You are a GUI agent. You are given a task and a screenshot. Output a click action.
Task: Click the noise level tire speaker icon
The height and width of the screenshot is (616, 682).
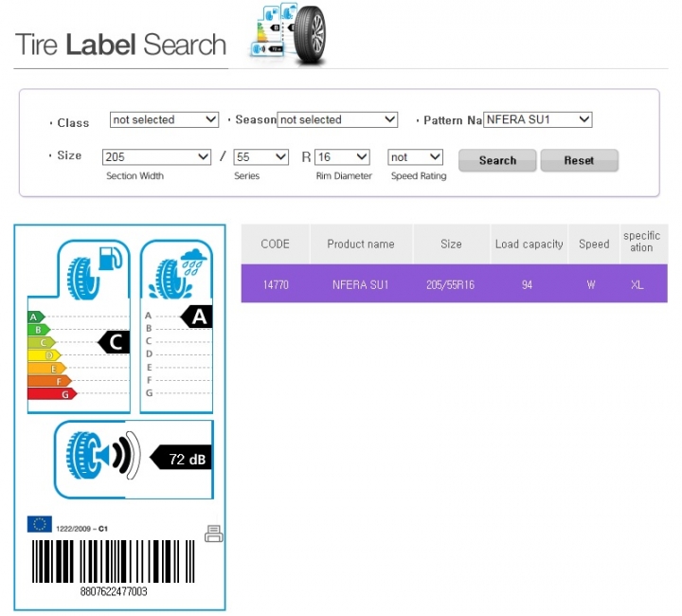(103, 456)
